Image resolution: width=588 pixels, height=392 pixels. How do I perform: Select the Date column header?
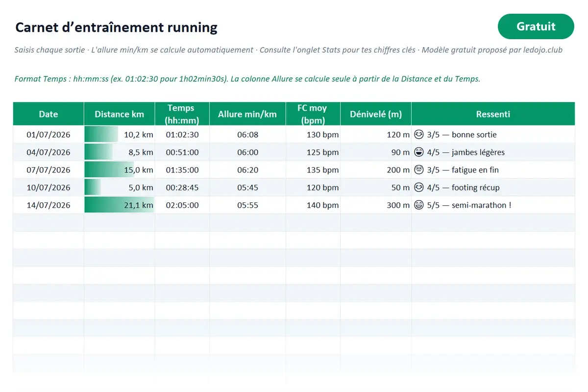pyautogui.click(x=49, y=114)
